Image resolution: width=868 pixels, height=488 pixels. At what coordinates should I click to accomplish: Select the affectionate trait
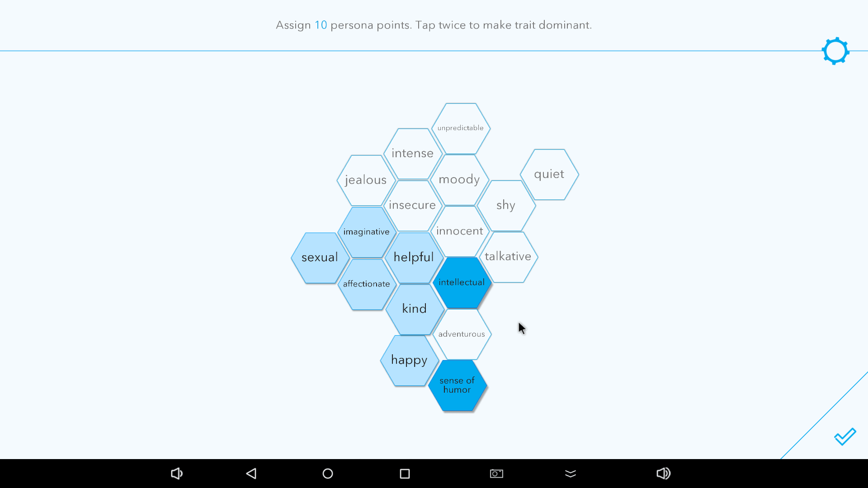click(366, 284)
